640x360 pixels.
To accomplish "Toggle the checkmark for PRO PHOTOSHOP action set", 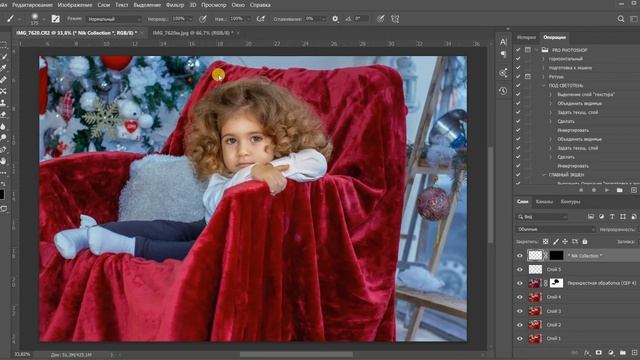I will click(x=518, y=50).
